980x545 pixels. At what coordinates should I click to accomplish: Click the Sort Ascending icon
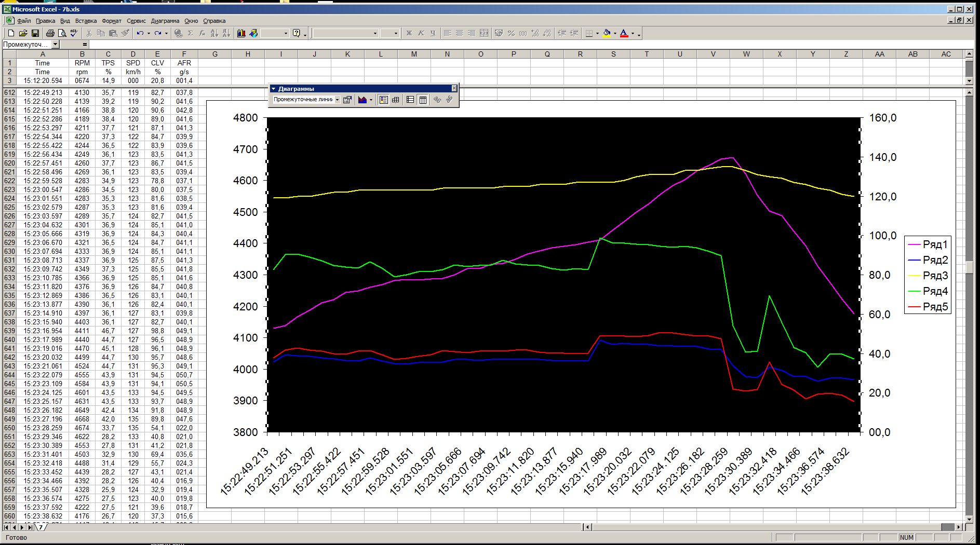point(214,33)
